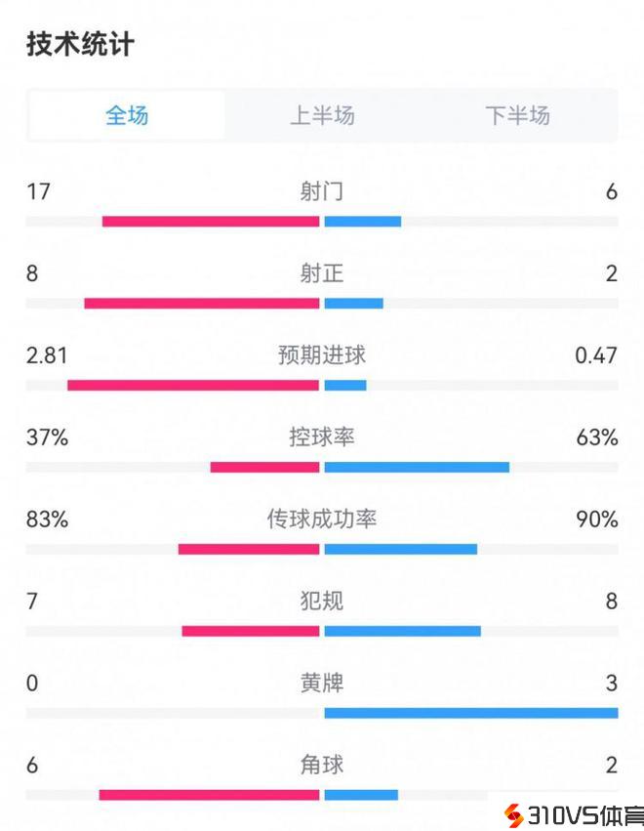644x831 pixels.
Task: Click the 63% possession value
Action: coord(597,437)
